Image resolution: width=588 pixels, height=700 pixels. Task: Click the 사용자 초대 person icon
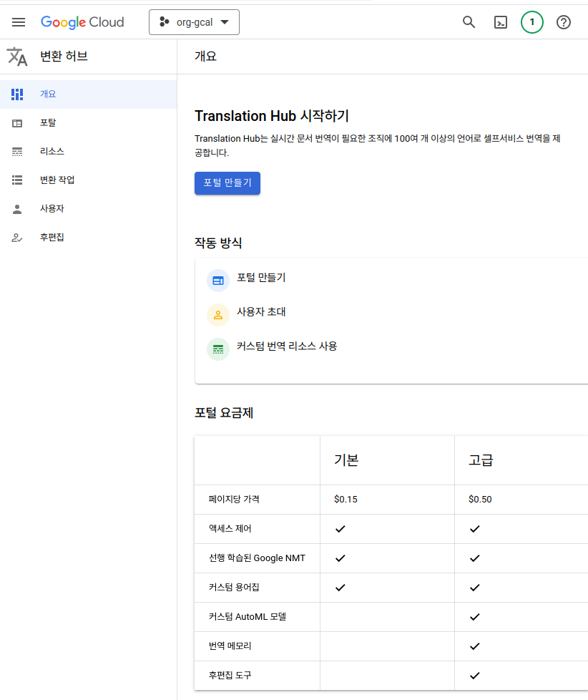pyautogui.click(x=218, y=315)
